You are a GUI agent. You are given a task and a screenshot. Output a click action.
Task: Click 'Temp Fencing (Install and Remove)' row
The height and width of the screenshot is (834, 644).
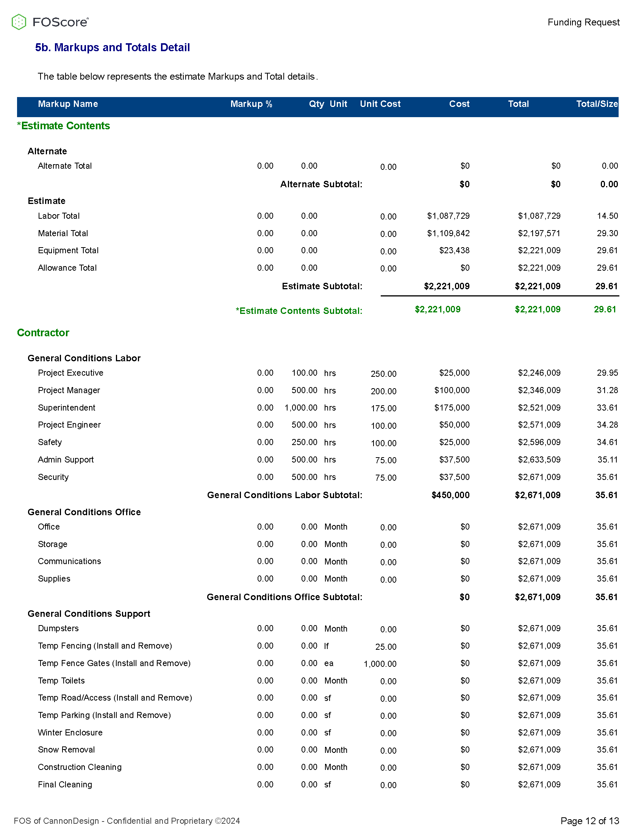(105, 646)
